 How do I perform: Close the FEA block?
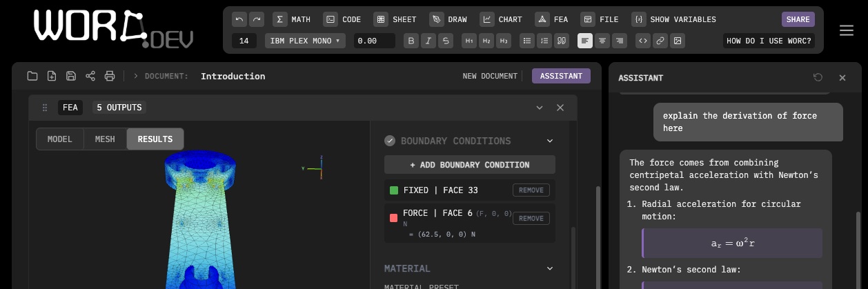click(x=560, y=108)
